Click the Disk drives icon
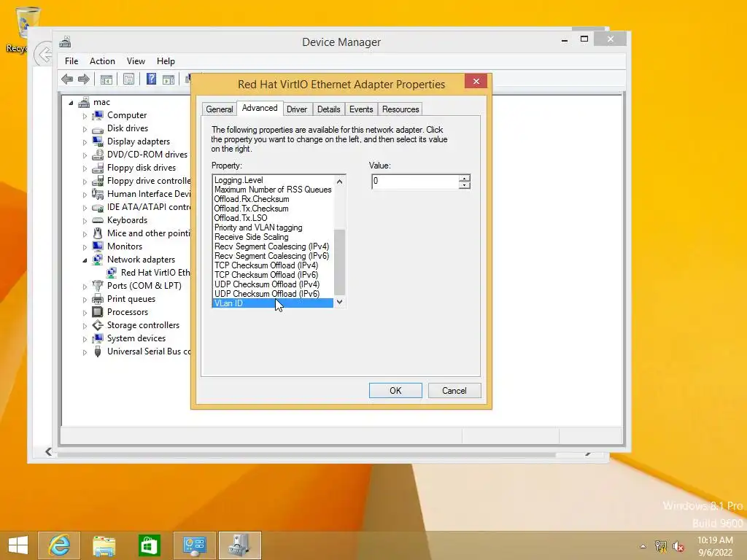 point(98,128)
